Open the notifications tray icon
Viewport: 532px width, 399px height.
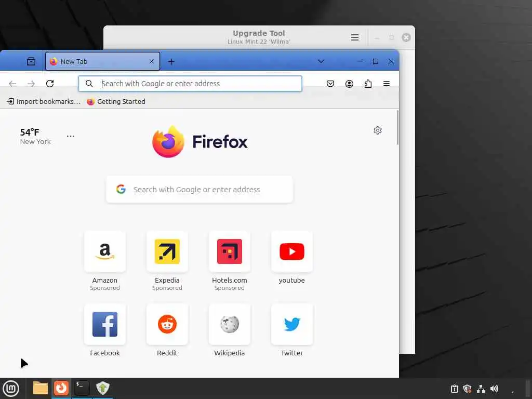[x=455, y=389]
